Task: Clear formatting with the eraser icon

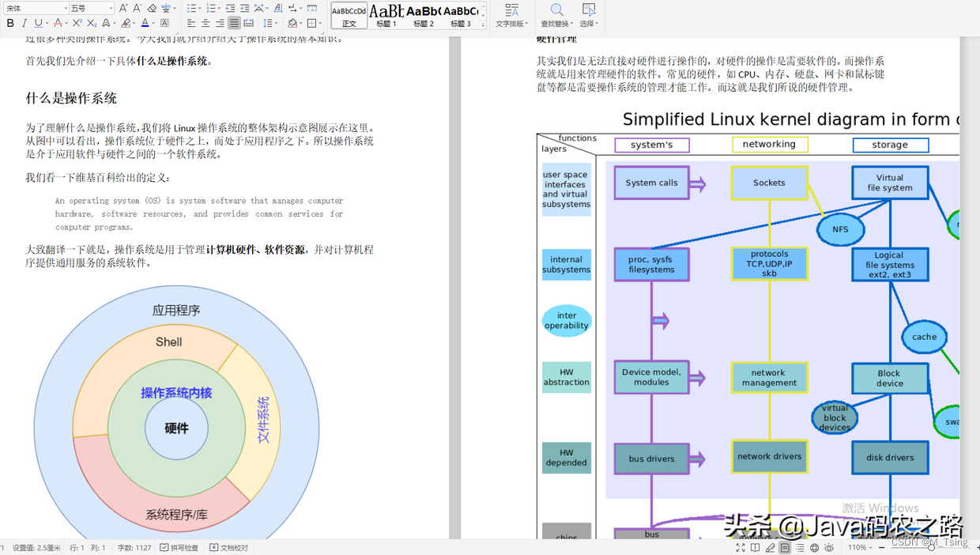Action: (x=152, y=8)
